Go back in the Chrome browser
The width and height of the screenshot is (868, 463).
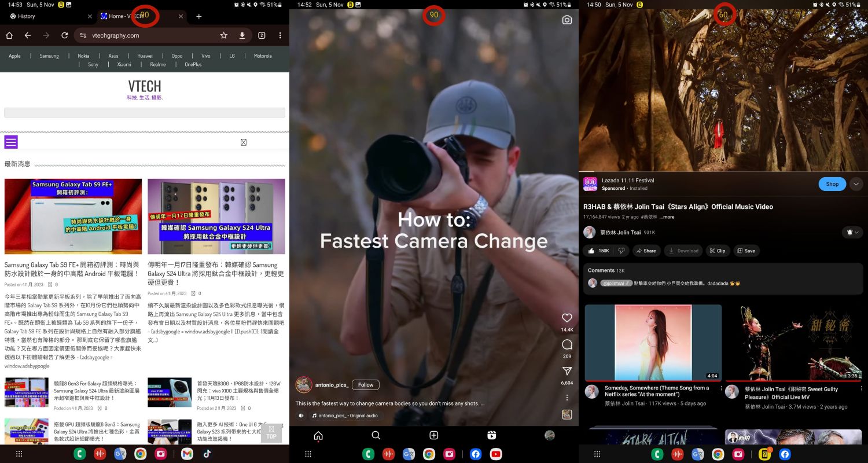click(x=28, y=35)
